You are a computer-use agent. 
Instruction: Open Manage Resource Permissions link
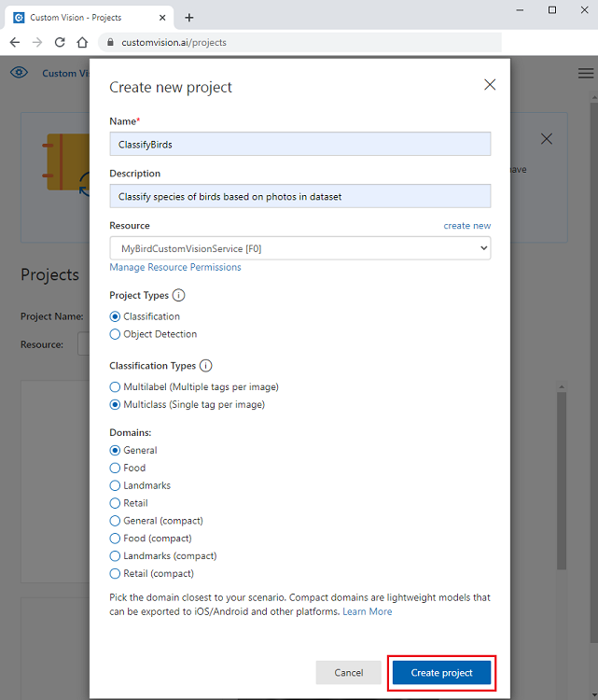tap(175, 267)
